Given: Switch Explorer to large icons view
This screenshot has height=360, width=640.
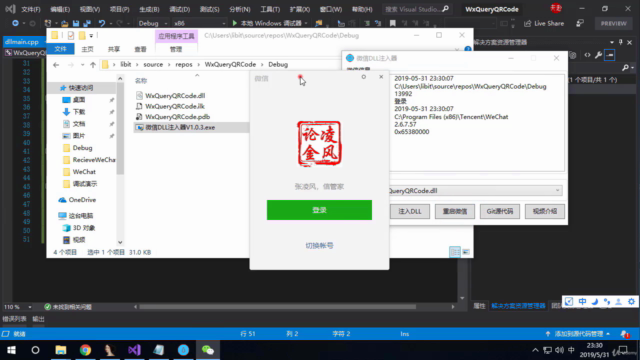Looking at the screenshot, I should click(466, 252).
